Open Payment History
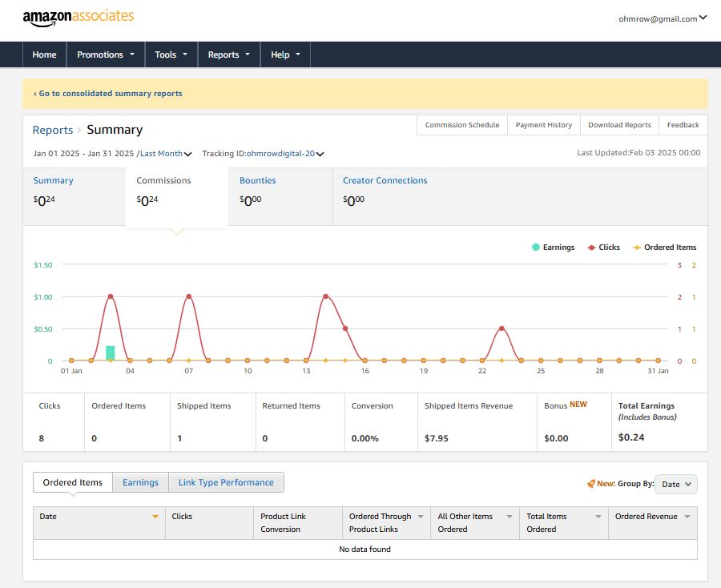This screenshot has height=588, width=721. [x=543, y=125]
